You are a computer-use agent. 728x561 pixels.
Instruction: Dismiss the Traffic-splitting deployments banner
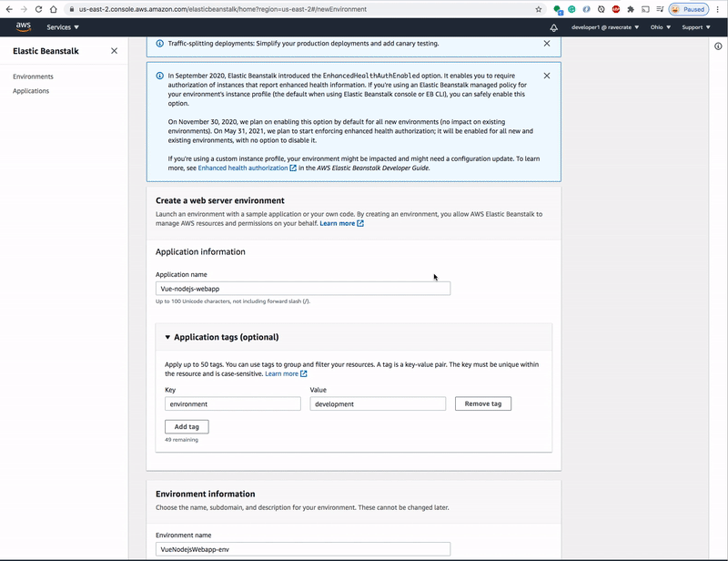(547, 43)
